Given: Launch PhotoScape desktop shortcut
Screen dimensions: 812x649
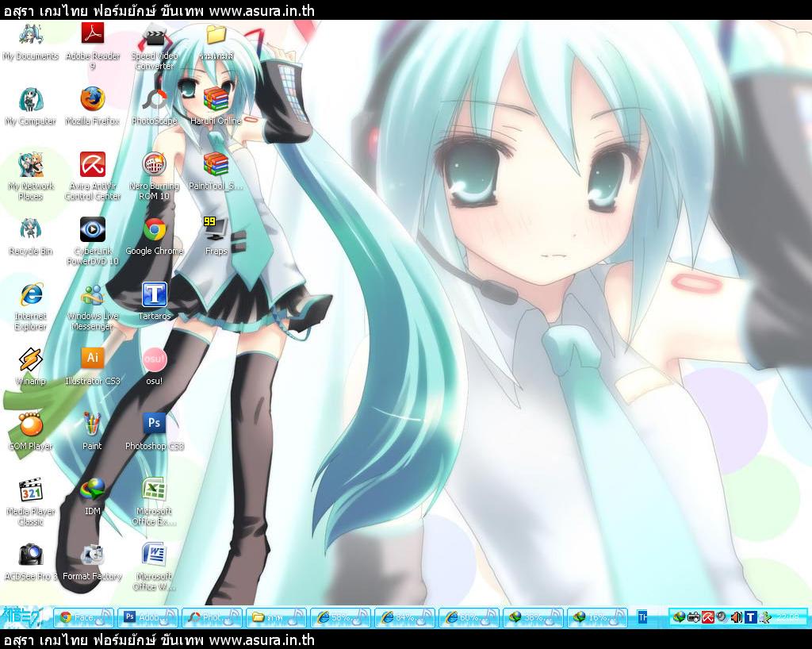Looking at the screenshot, I should [155, 107].
